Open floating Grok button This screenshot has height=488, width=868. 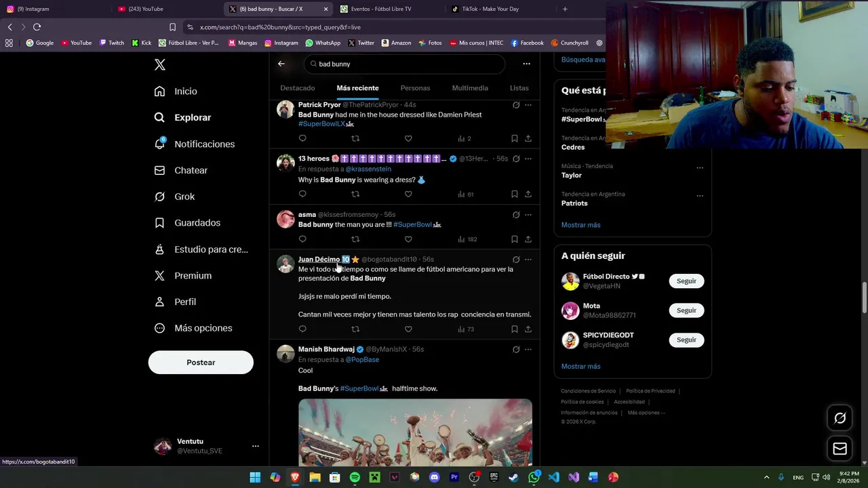tap(840, 418)
